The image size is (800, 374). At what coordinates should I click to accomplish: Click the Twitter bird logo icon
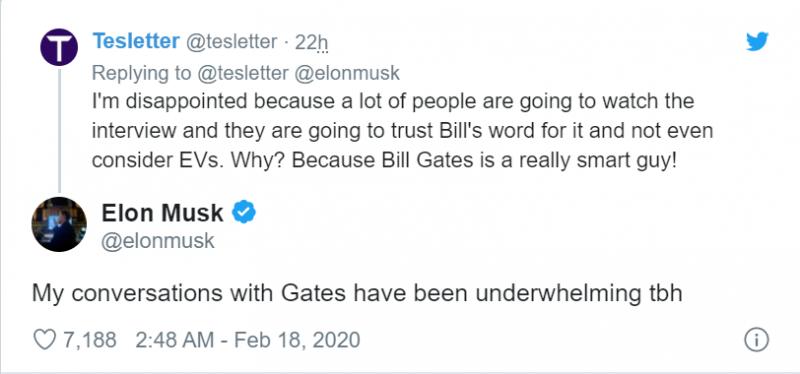point(757,41)
